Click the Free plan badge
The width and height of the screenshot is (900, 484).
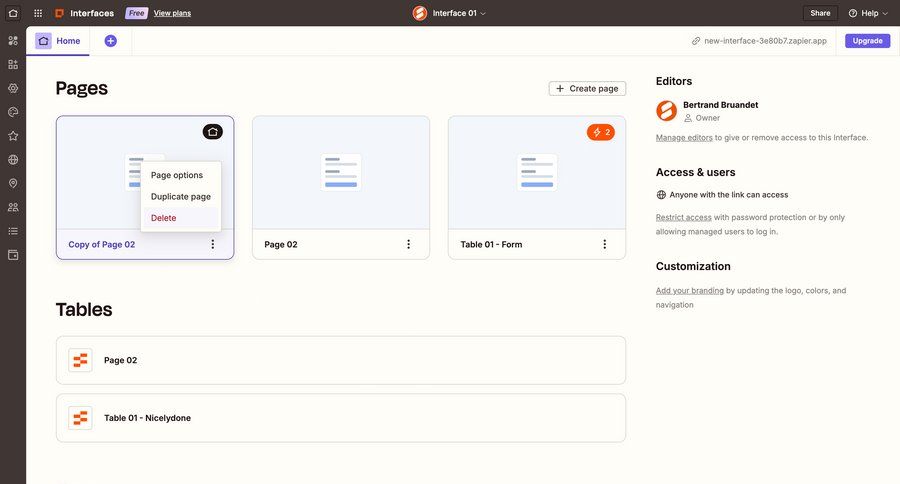coord(137,13)
